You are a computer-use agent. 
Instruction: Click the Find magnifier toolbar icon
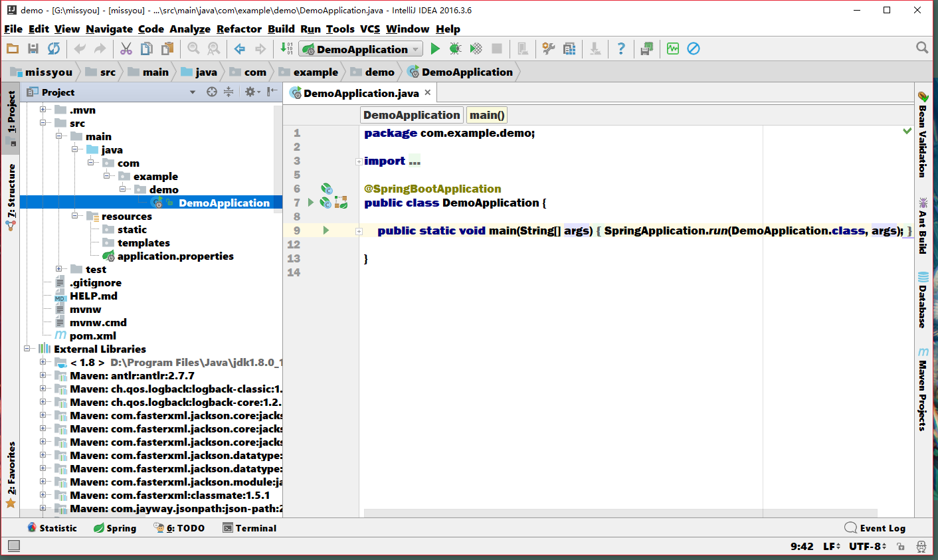point(193,48)
